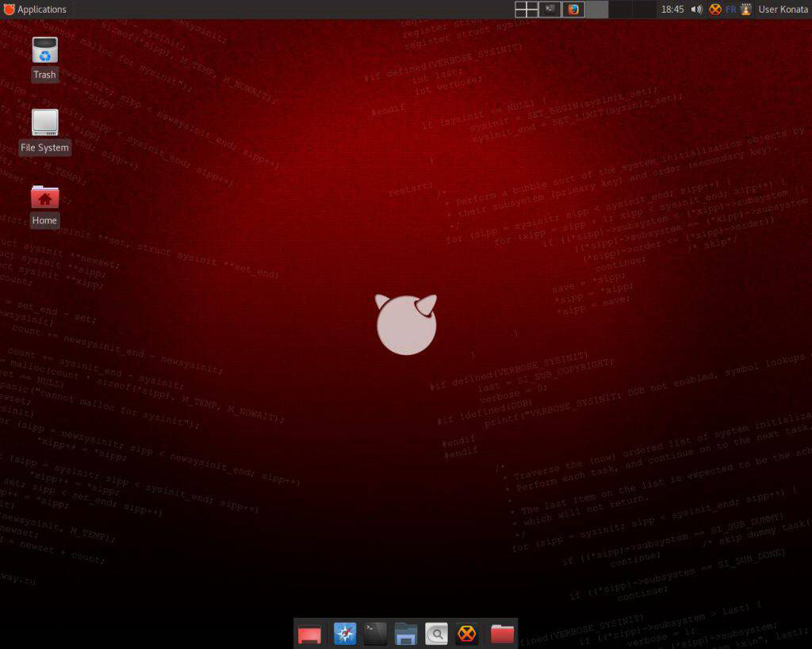Switch to the Firefox window in top panel
The image size is (812, 649).
[x=574, y=10]
